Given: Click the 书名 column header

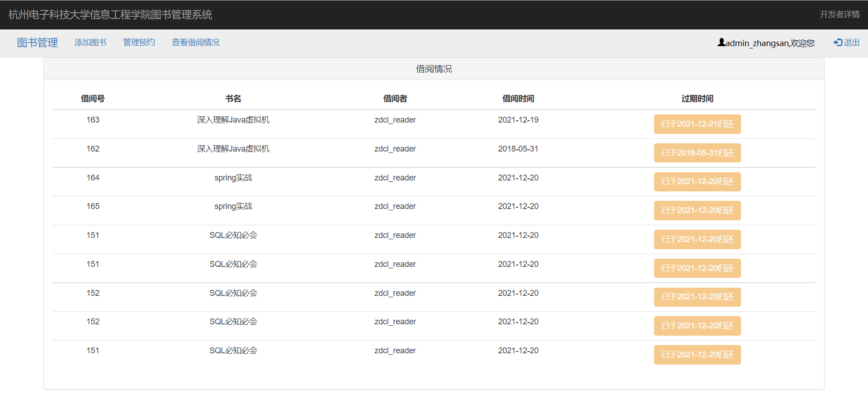Looking at the screenshot, I should (233, 99).
